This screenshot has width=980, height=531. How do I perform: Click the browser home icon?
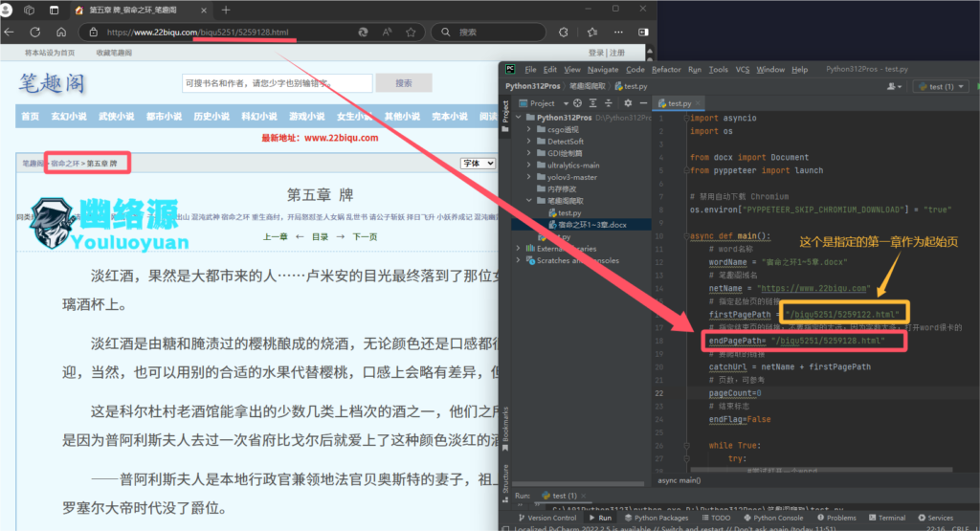pos(61,32)
